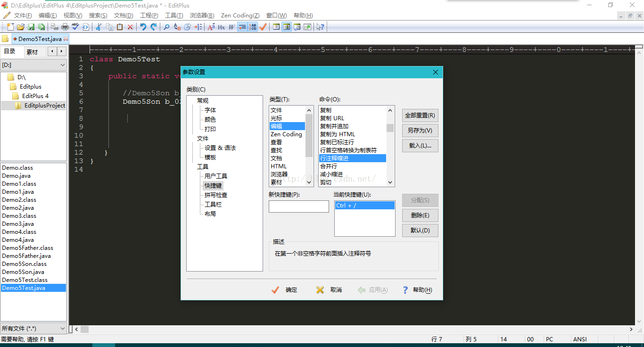Click the 全部重置(R) button
The image size is (644, 347).
420,115
